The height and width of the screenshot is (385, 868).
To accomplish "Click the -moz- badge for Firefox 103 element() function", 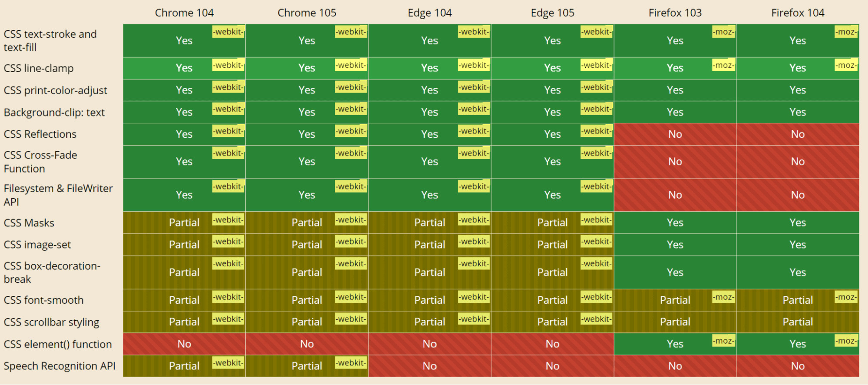I will tap(723, 341).
